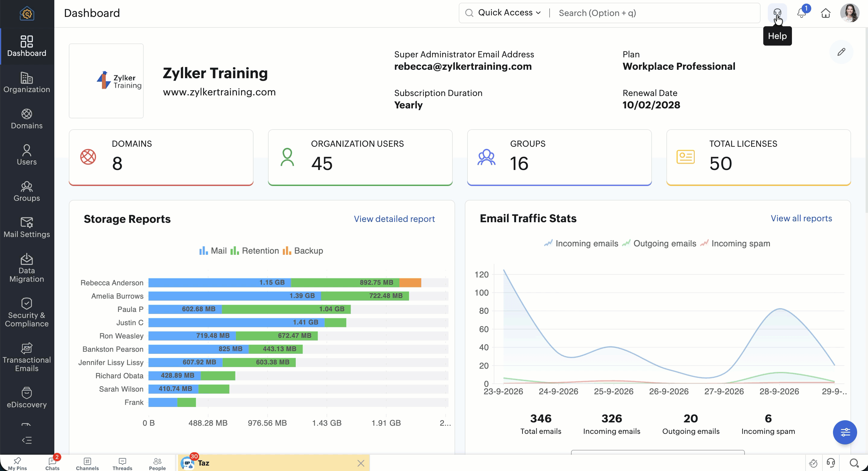This screenshot has height=471, width=868.
Task: Open the TOTAL LICENSES card
Action: pyautogui.click(x=758, y=157)
